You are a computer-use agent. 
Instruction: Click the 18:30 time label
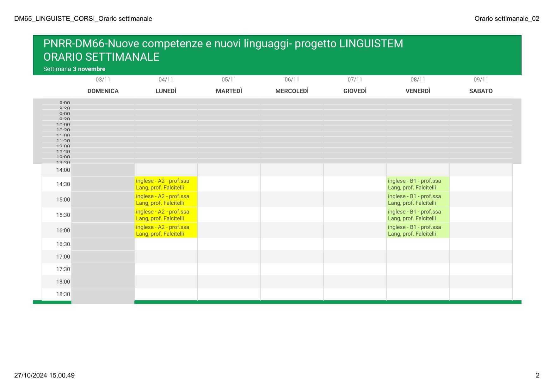pos(63,294)
